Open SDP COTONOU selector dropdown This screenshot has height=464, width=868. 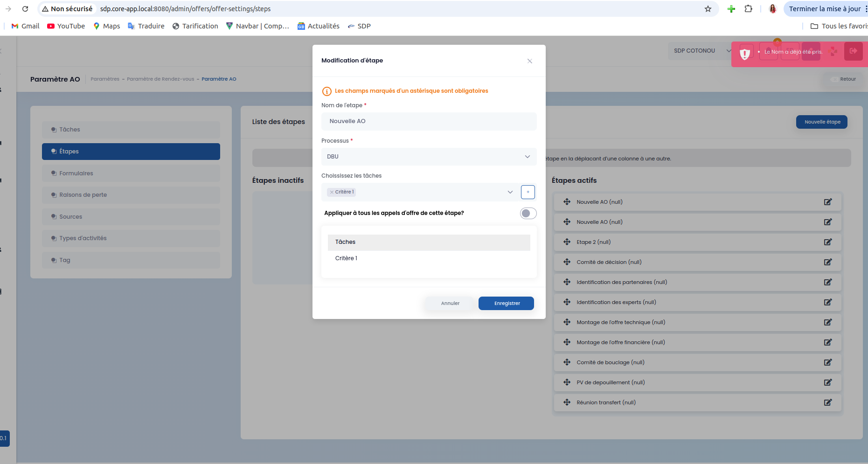701,51
